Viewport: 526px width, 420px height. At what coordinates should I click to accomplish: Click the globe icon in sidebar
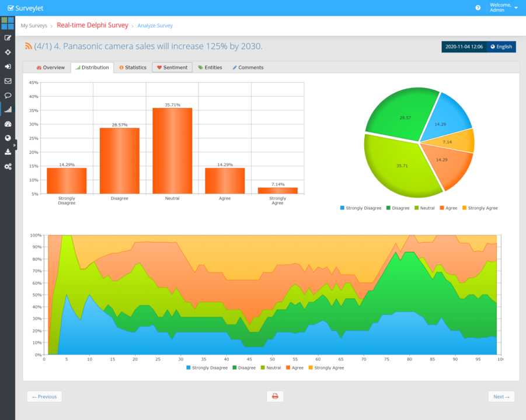pyautogui.click(x=8, y=138)
